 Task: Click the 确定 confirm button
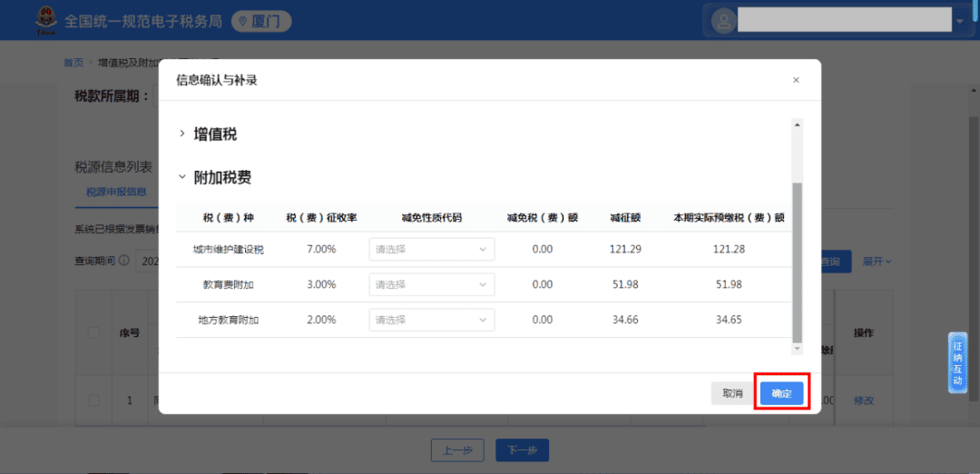[781, 393]
